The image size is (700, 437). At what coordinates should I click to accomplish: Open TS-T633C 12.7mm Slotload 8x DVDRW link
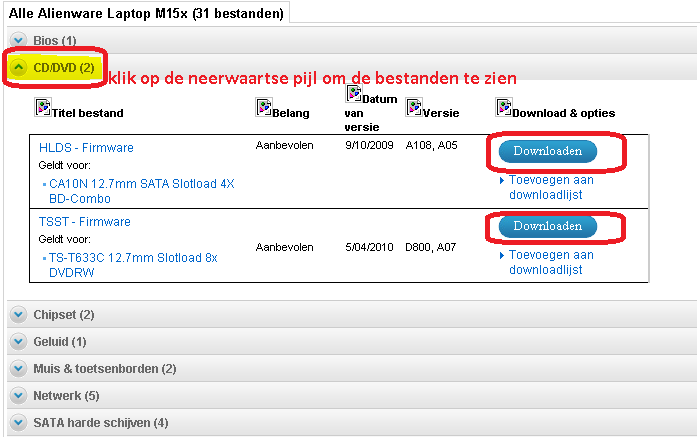point(133,265)
